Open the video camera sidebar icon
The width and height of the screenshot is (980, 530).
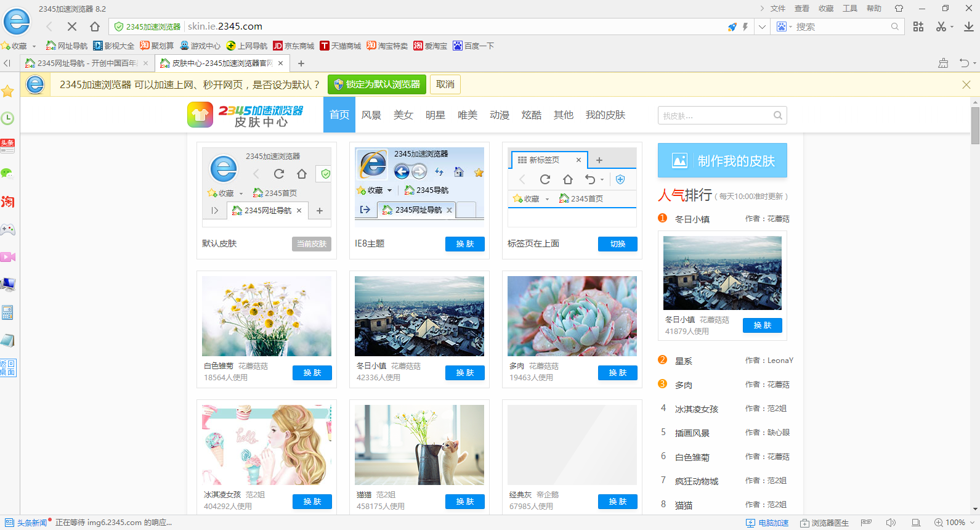pyautogui.click(x=7, y=257)
